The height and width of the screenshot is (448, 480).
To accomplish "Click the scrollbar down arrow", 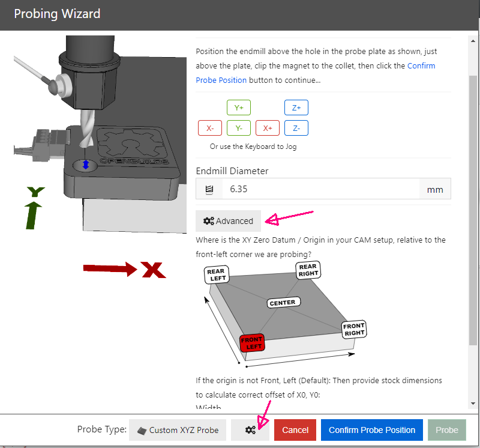I will coord(473,403).
